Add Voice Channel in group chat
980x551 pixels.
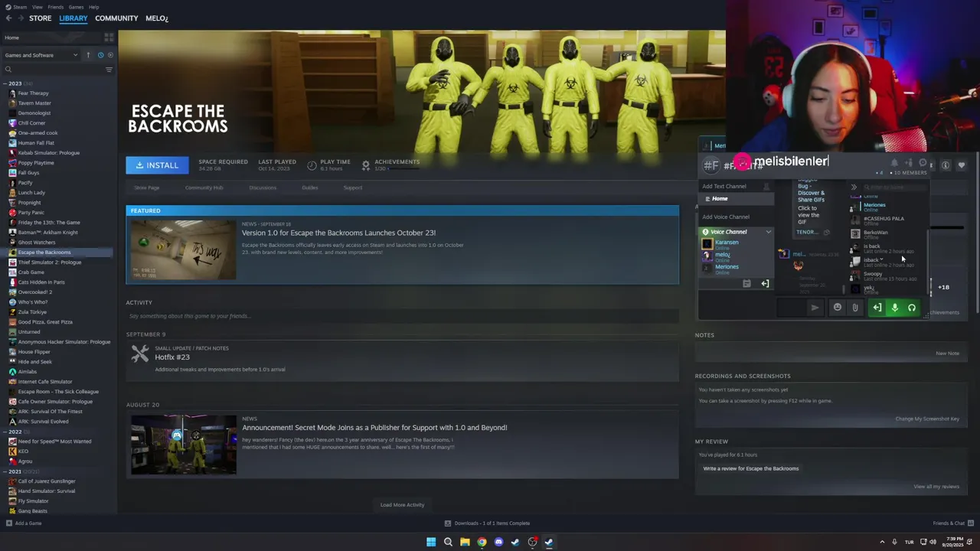[x=726, y=217]
